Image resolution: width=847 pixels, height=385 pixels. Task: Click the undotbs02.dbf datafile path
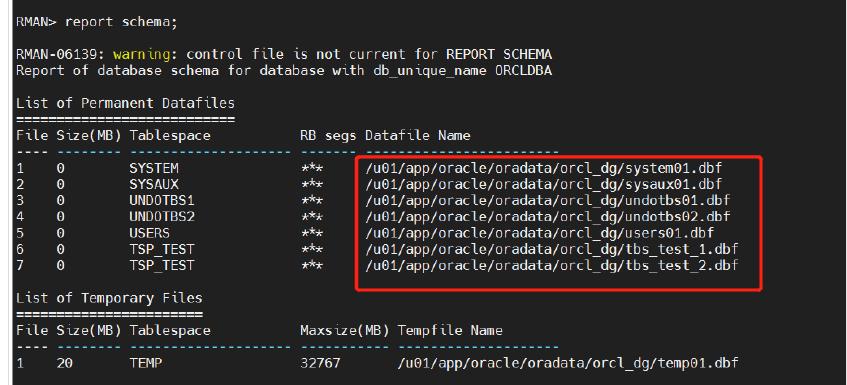click(548, 217)
